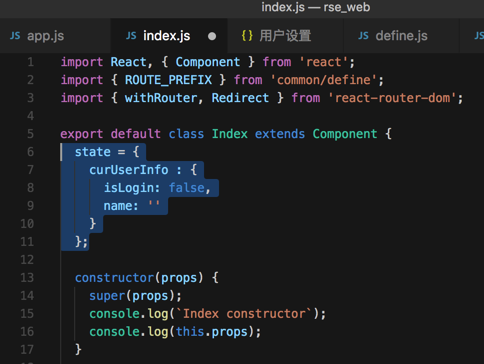Click the closing }; on line 11
484x364 pixels.
coord(81,242)
